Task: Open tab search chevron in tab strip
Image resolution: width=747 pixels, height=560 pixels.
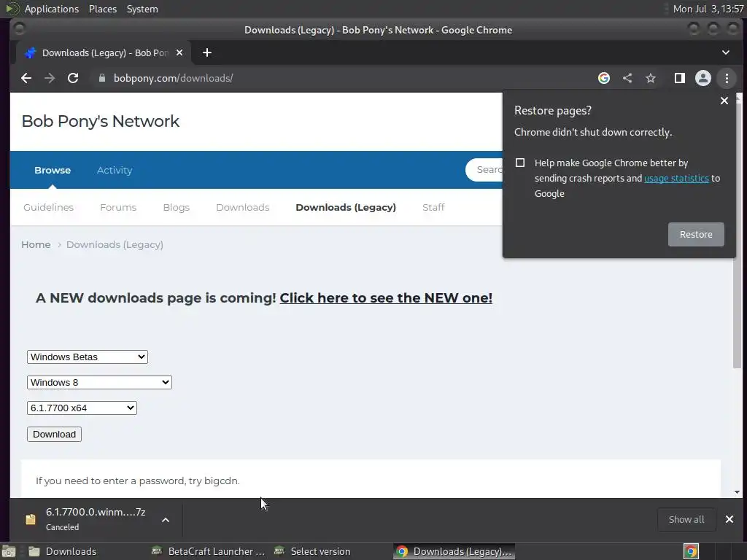Action: pos(726,52)
